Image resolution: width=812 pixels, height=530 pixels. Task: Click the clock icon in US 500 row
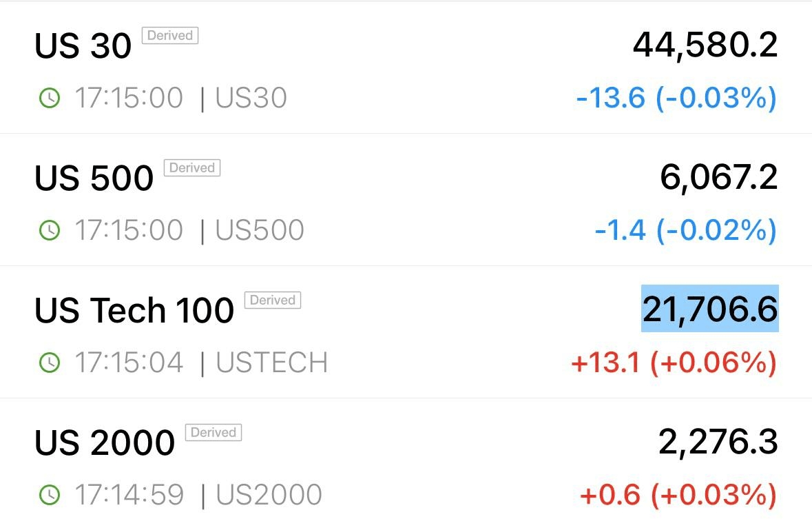coord(50,230)
